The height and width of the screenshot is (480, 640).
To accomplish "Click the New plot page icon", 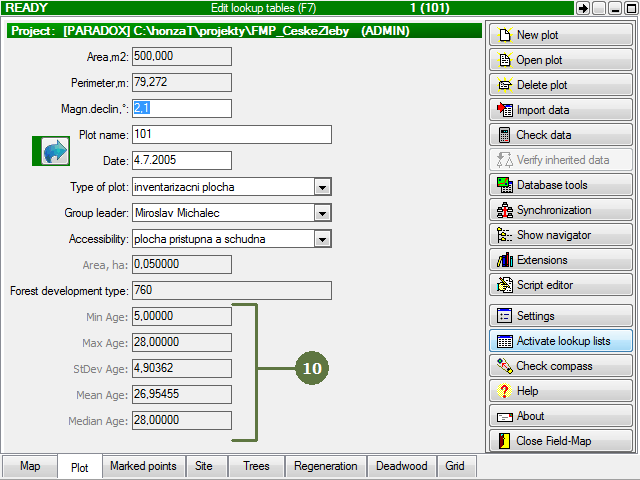I will (x=505, y=35).
